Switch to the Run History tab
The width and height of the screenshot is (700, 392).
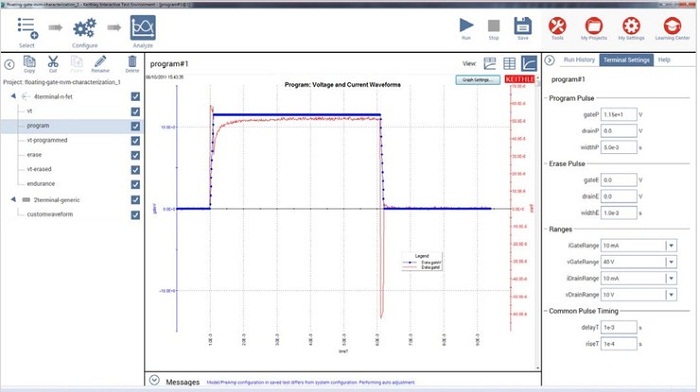coord(579,60)
